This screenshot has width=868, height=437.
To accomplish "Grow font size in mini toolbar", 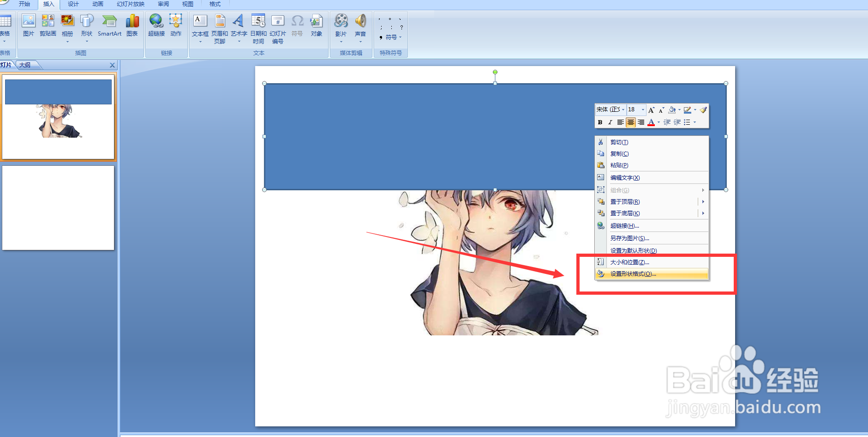I will [651, 110].
